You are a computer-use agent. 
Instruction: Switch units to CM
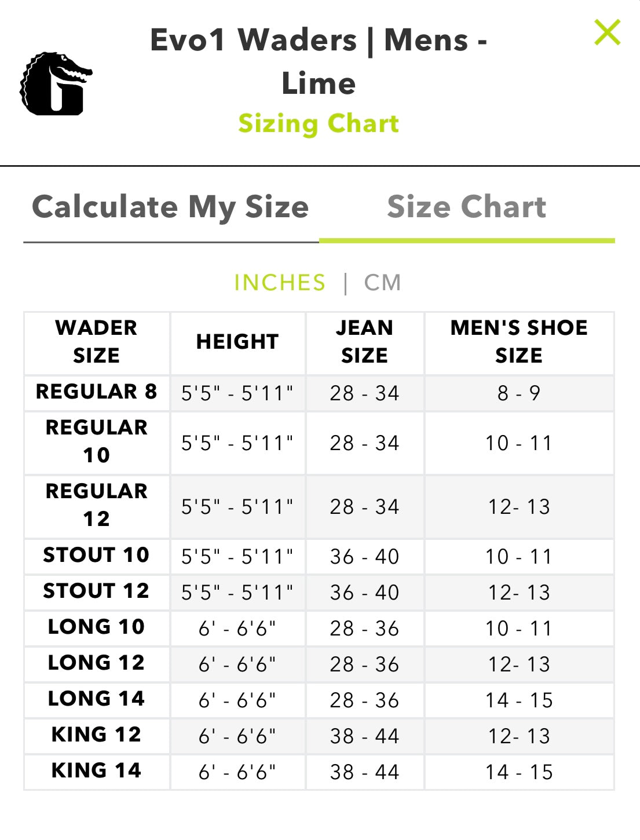tap(382, 283)
